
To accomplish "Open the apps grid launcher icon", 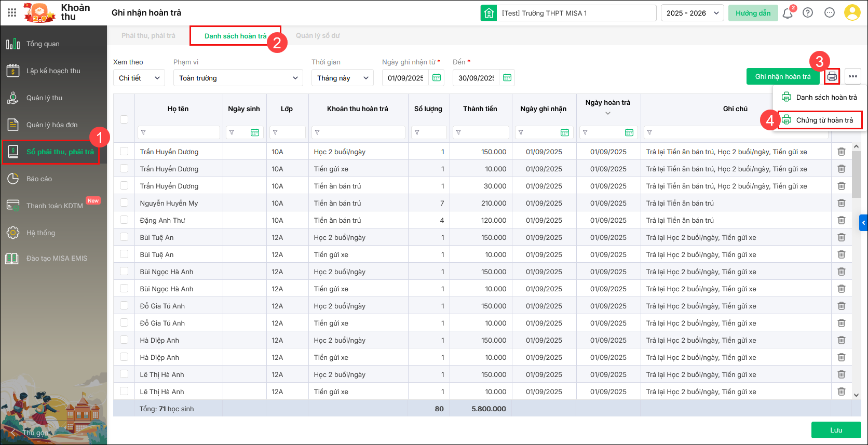I will [x=12, y=12].
